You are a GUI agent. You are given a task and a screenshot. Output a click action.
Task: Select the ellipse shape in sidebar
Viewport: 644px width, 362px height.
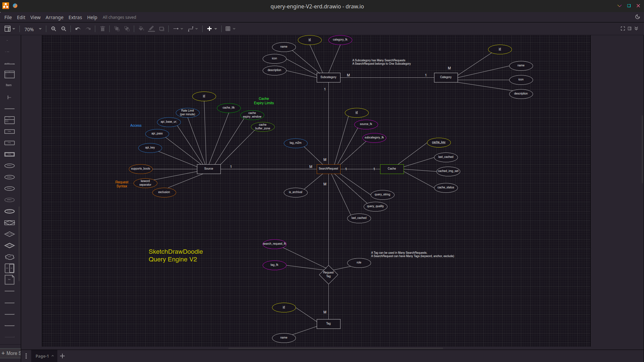coord(9,166)
